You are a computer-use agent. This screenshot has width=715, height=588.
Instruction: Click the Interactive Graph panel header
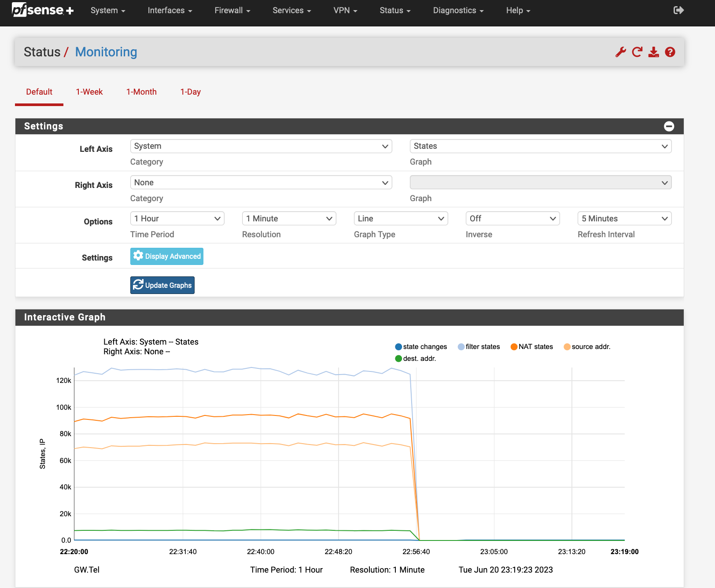tap(350, 317)
